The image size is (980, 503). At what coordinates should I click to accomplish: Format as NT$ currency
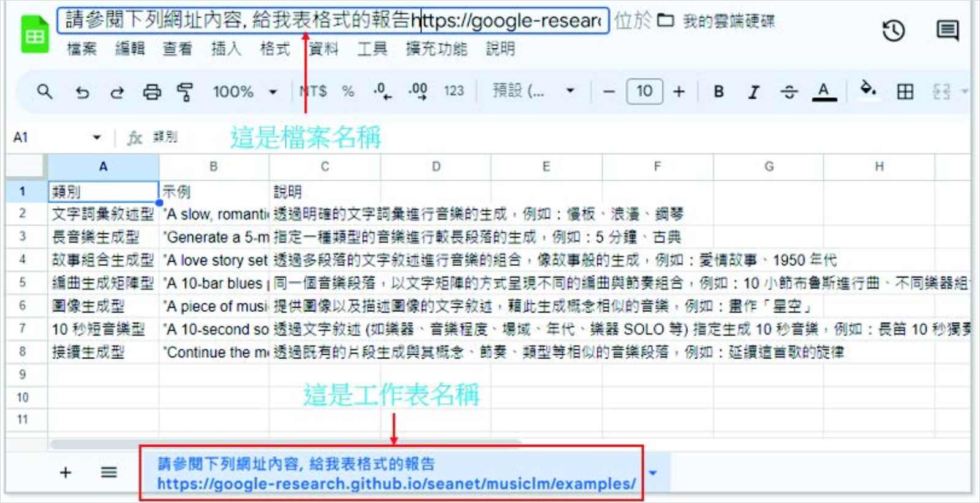pos(314,91)
